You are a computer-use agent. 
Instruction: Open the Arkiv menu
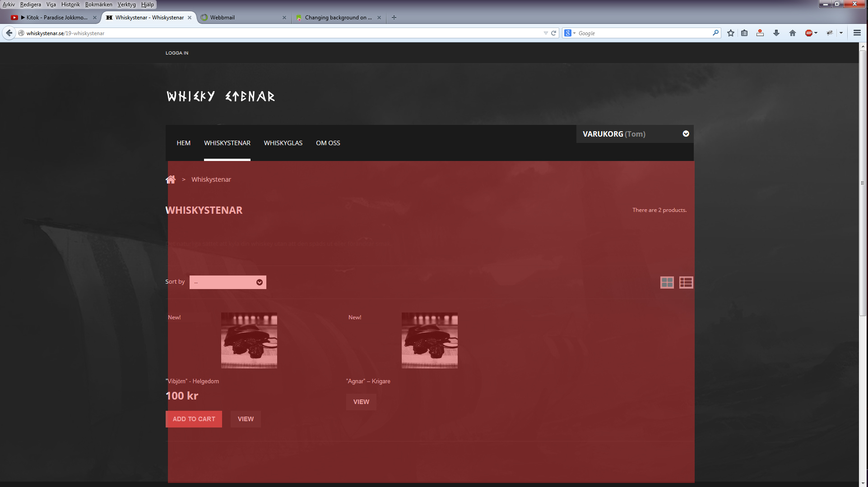(x=9, y=5)
